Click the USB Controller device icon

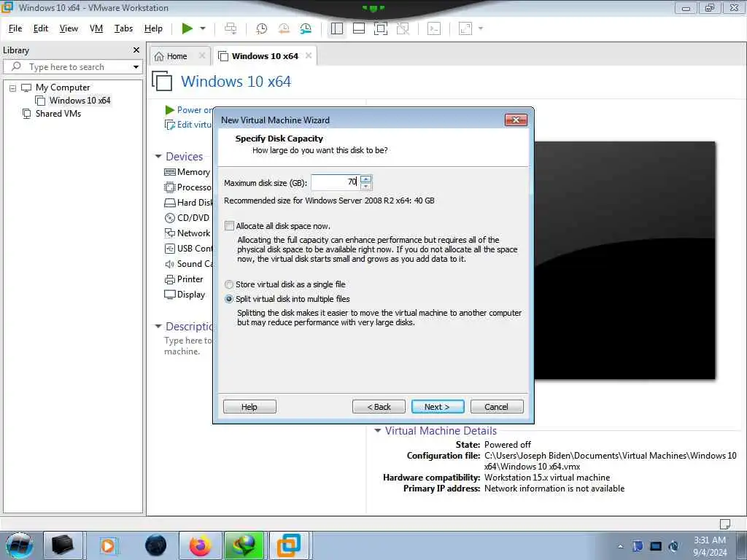(169, 249)
